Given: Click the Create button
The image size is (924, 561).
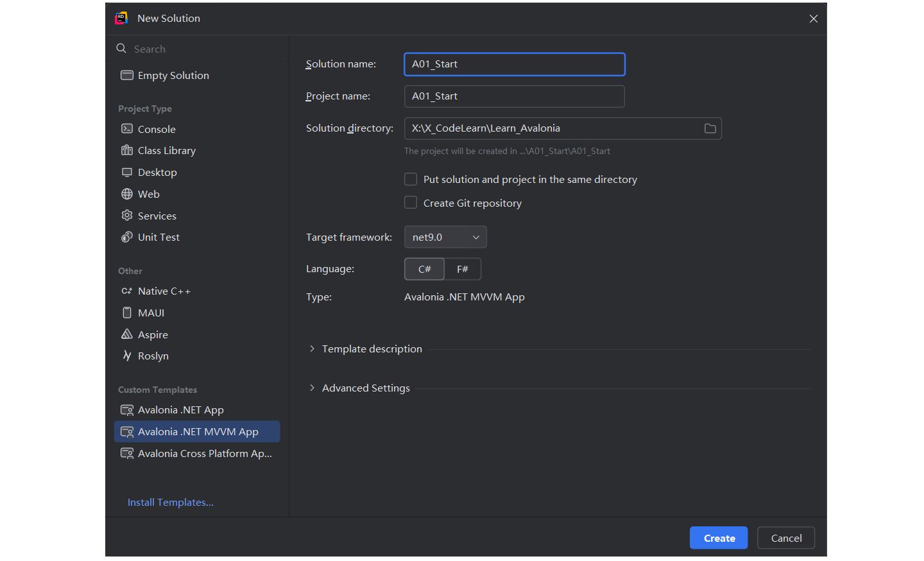Looking at the screenshot, I should [x=719, y=538].
